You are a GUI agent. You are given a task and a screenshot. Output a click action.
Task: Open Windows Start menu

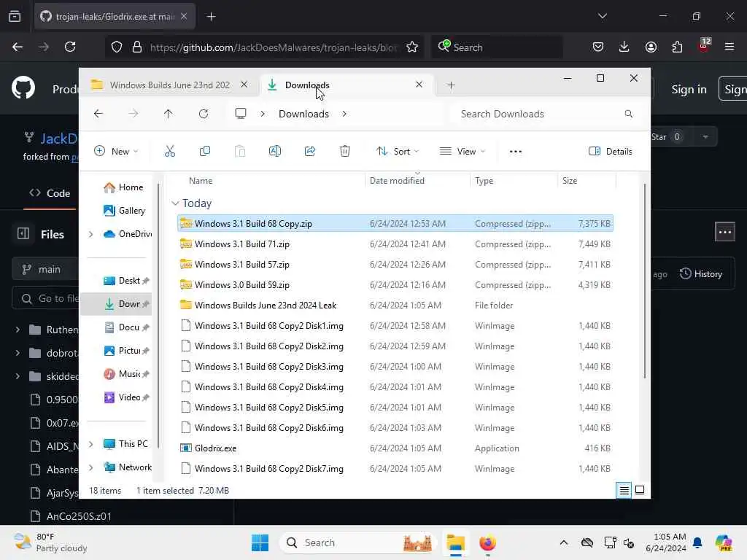(x=260, y=542)
